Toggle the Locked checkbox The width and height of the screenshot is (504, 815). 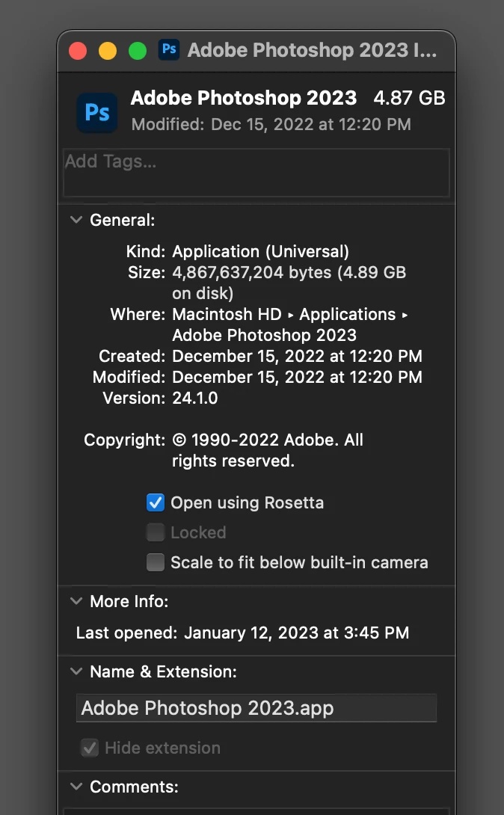[x=156, y=532]
